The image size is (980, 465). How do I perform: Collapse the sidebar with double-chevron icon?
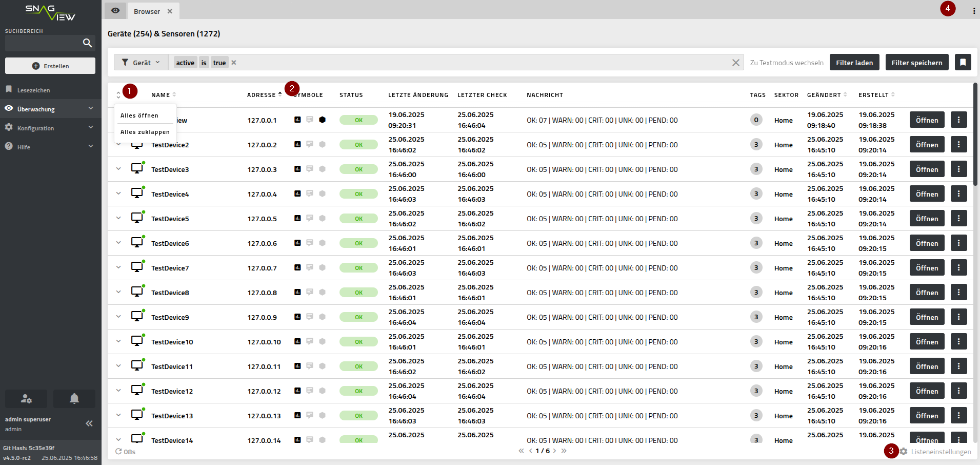[x=89, y=423]
